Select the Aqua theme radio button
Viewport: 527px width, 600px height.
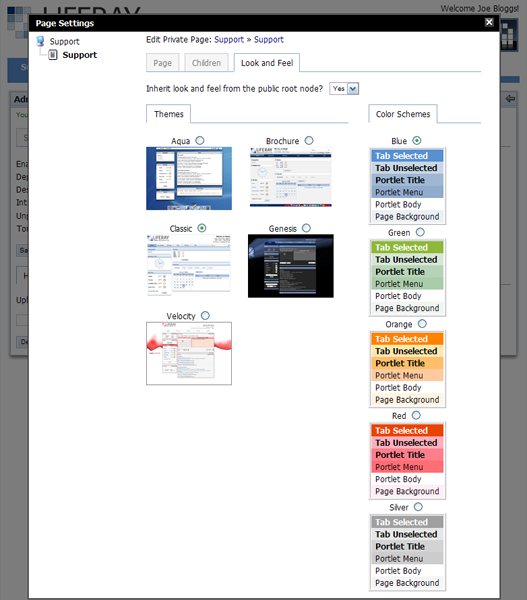200,140
